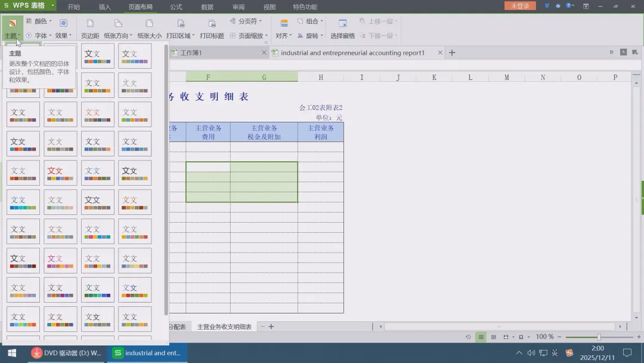
Task: Open the 颜色 theme colors menu
Action: tap(39, 21)
